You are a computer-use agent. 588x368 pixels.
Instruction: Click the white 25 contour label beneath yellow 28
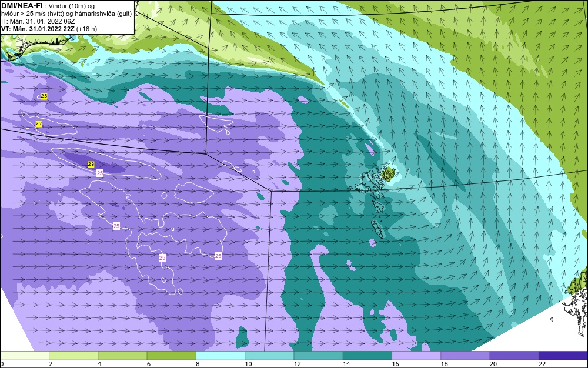(x=100, y=173)
